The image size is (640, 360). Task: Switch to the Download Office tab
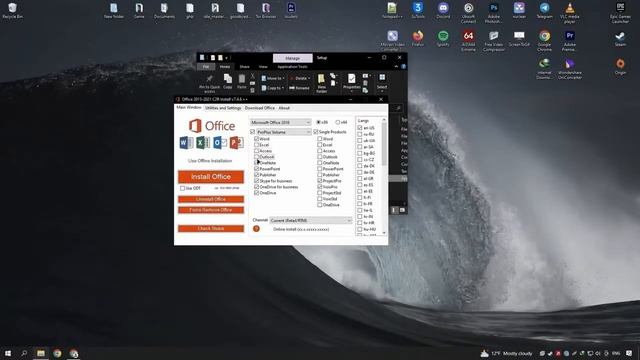(x=260, y=108)
